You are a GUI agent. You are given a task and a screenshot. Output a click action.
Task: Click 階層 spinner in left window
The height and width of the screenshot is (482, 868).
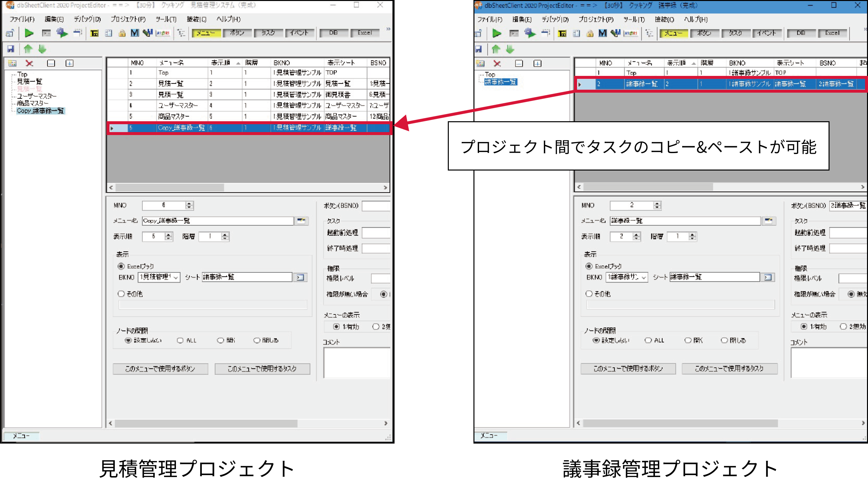point(225,237)
